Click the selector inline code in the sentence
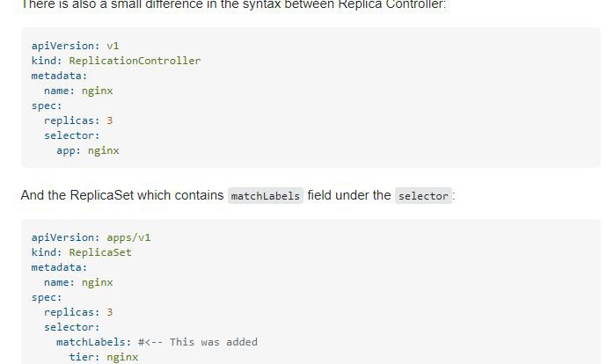Screen dimensions: 607x364 (x=423, y=196)
